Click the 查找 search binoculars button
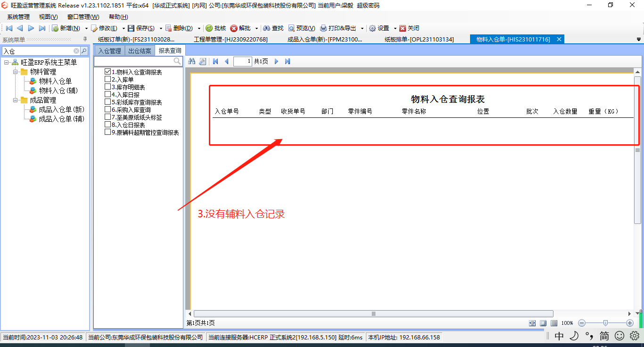The width and height of the screenshot is (644, 347). click(273, 28)
